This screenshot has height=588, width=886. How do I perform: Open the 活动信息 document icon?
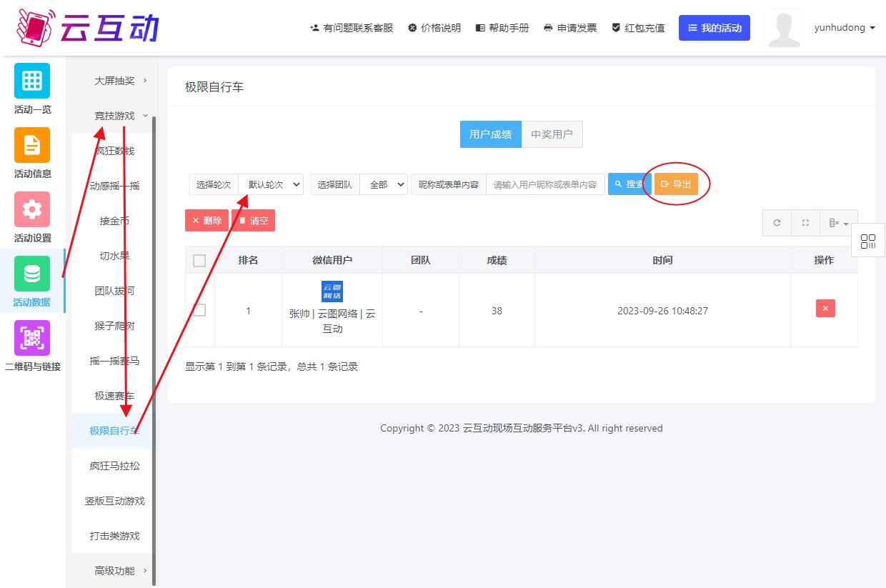[x=32, y=145]
